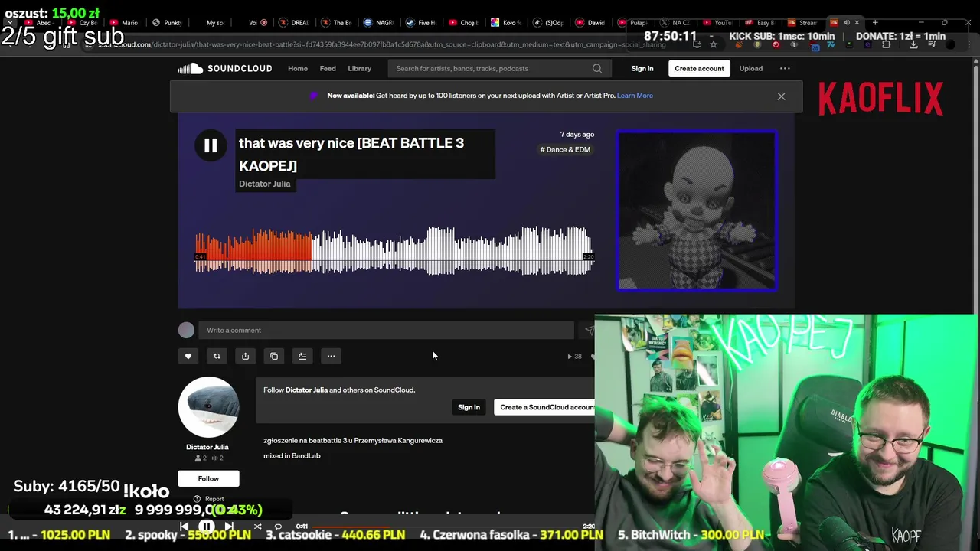This screenshot has width=980, height=551.
Task: Seek in the track waveform
Action: 394,250
